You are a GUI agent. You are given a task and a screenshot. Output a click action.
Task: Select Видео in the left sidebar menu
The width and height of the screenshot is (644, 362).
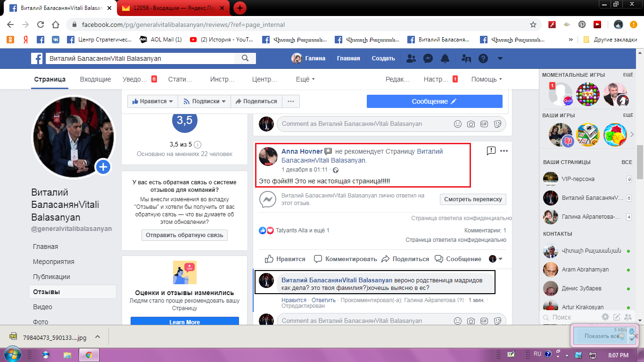click(42, 307)
